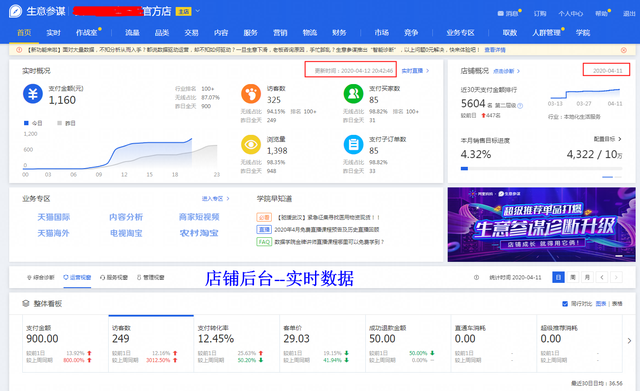Open 商家短视频 business zone
Viewport: 640px width, 391px height.
click(199, 217)
